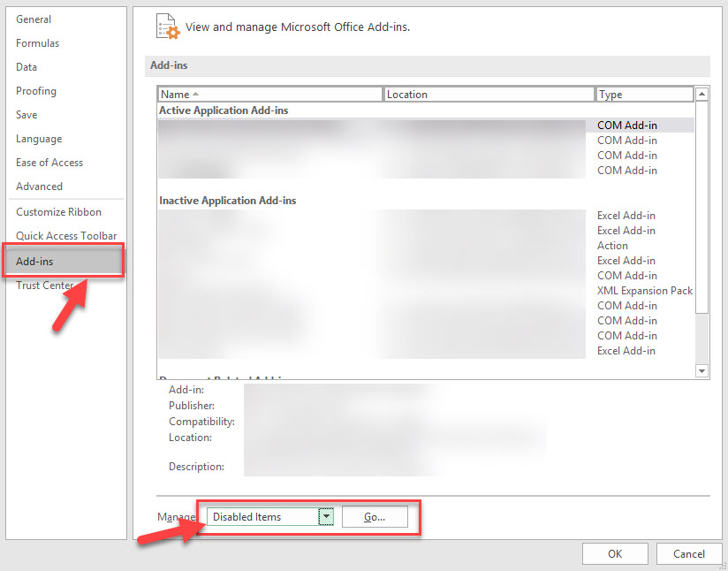Confirm with the OK button

tap(615, 554)
